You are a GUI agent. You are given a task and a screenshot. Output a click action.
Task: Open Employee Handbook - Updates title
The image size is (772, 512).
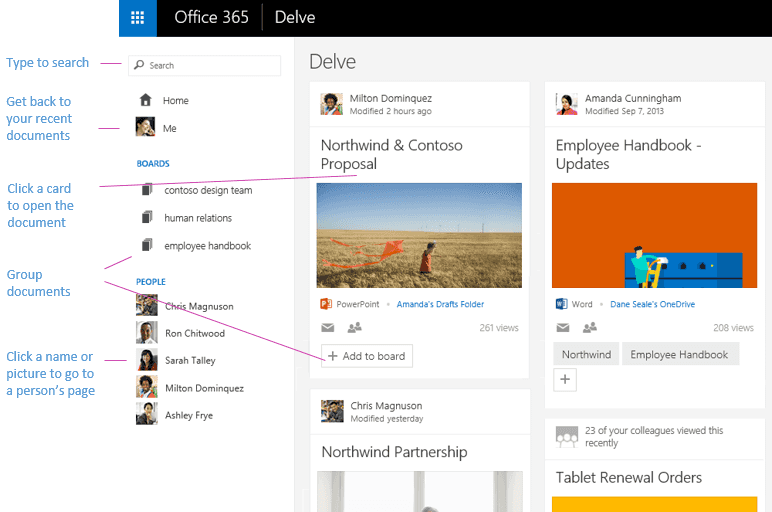pos(629,154)
